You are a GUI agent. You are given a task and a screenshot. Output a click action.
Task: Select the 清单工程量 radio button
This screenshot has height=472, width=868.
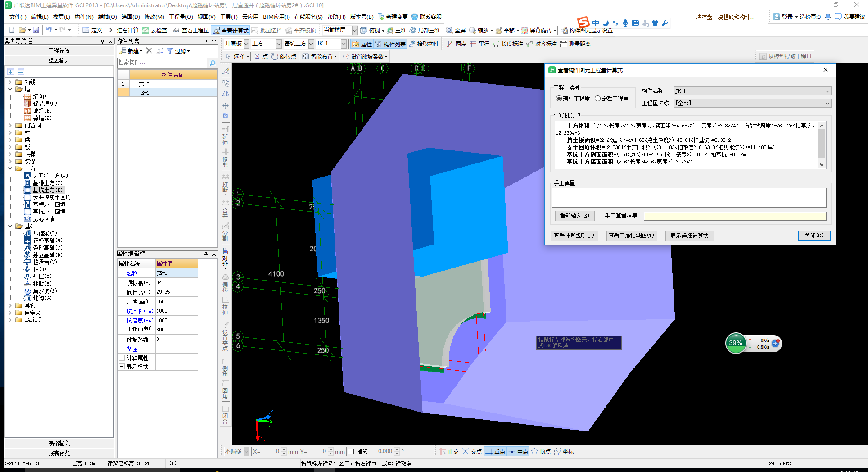tap(559, 99)
